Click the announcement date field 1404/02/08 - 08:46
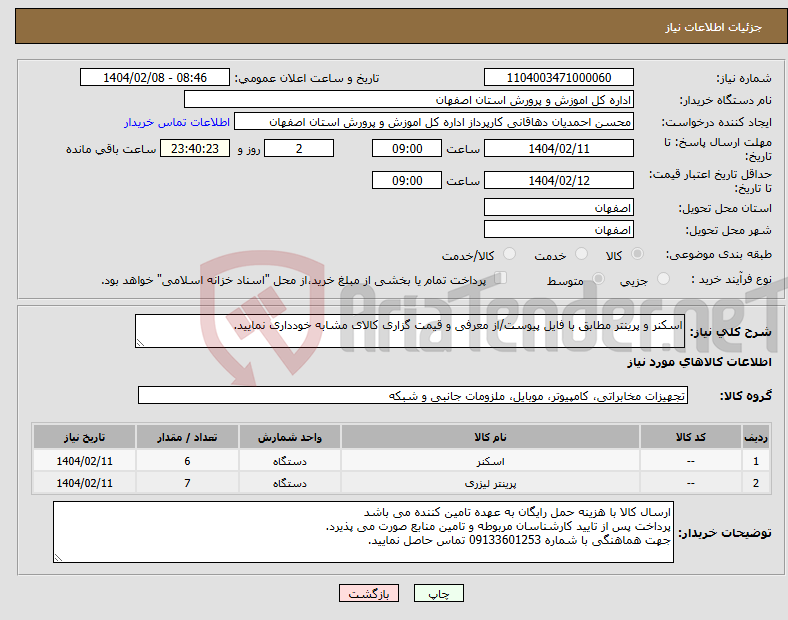The width and height of the screenshot is (788, 620). (x=155, y=77)
